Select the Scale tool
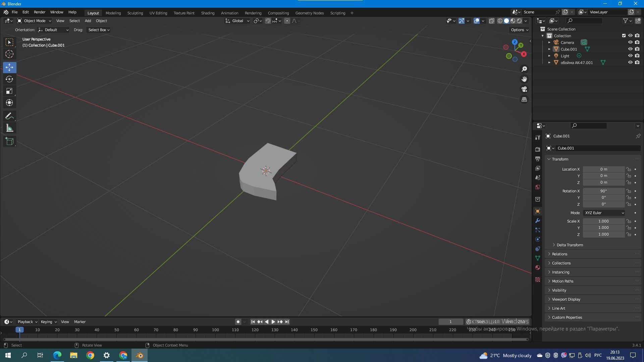644x362 pixels. pyautogui.click(x=9, y=91)
